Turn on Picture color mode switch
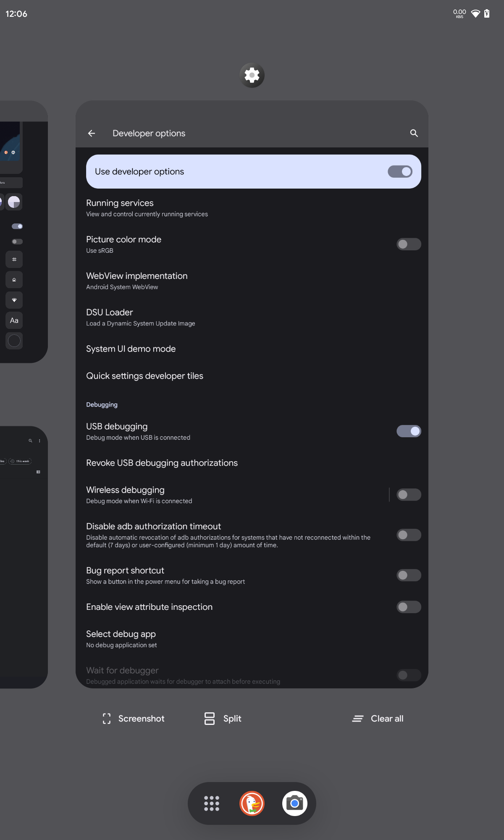Screen dimensions: 504x840 click(409, 244)
